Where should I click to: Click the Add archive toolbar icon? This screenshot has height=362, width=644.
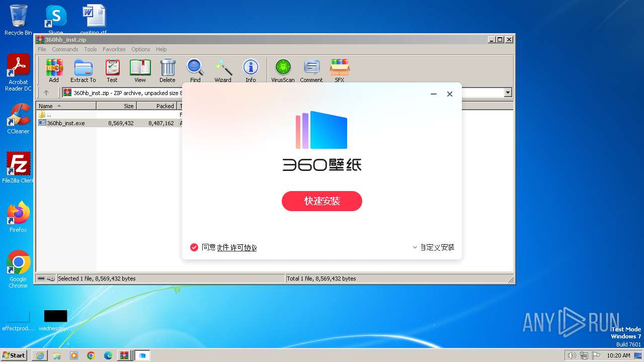[54, 71]
